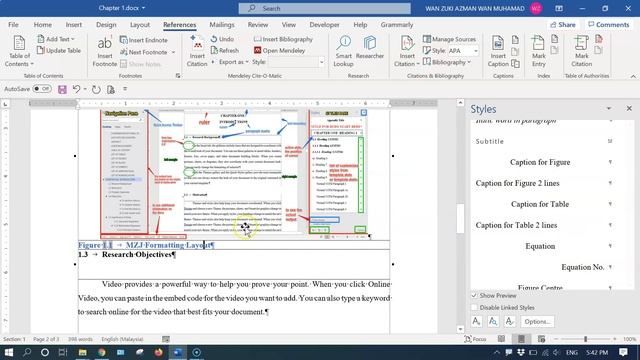The height and width of the screenshot is (360, 640).
Task: Insert Mendeley citation
Action: pos(197,51)
